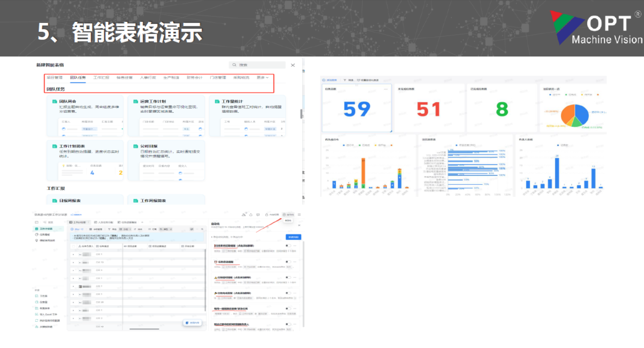This screenshot has width=644, height=348.
Task: Select 工作计划表 in the left sidebar
Action: click(x=48, y=229)
